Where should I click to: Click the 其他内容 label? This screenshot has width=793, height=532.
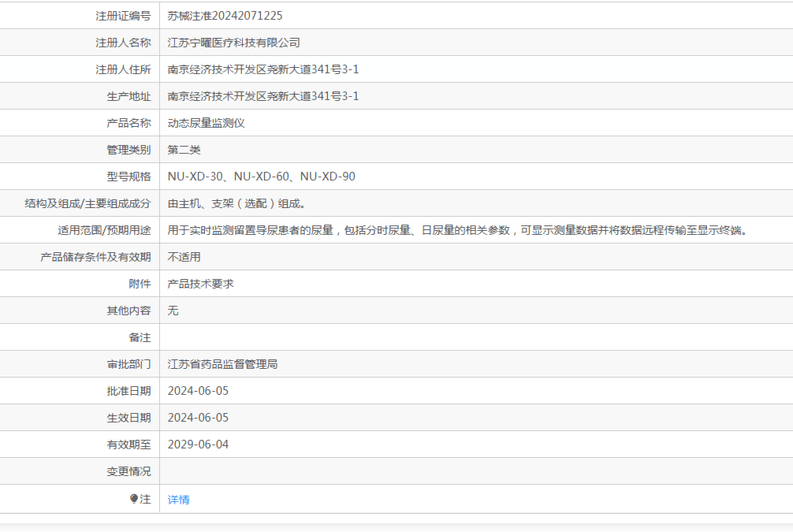coord(129,311)
